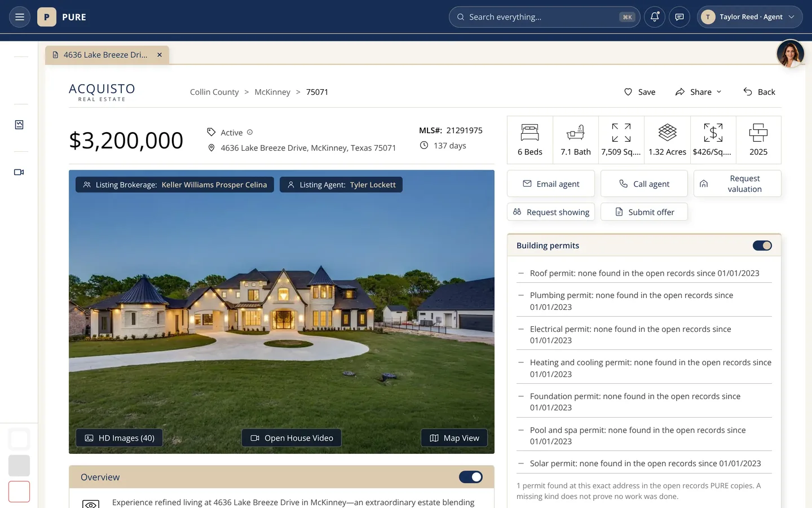
Task: Click Request showing
Action: 551,212
